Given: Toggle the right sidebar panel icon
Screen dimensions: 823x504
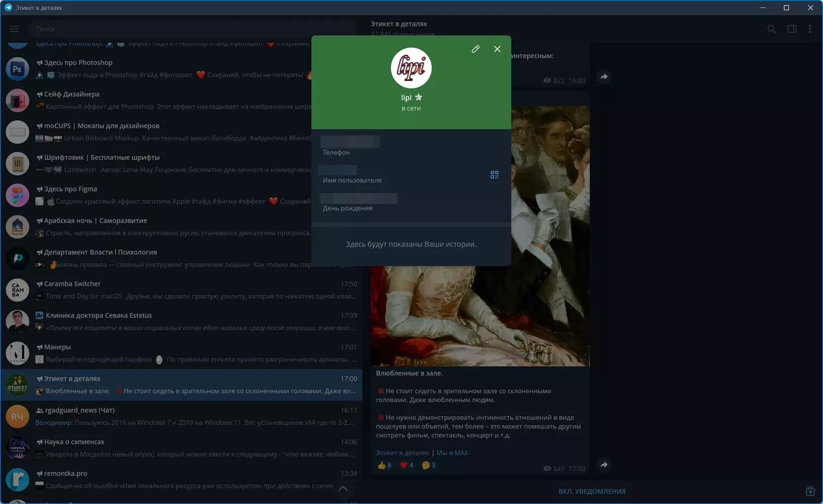Looking at the screenshot, I should coord(792,29).
